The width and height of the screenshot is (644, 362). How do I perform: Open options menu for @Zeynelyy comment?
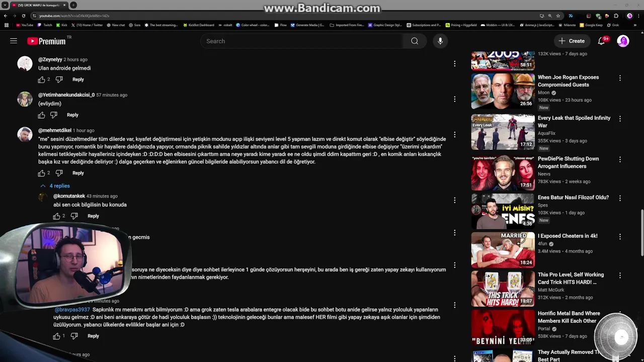[454, 63]
